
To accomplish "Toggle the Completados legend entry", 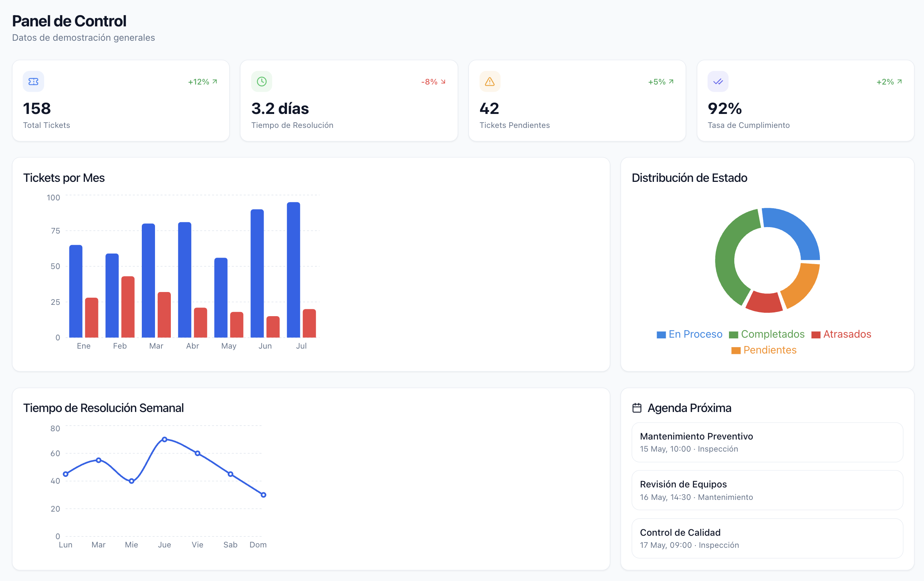I will pos(767,334).
